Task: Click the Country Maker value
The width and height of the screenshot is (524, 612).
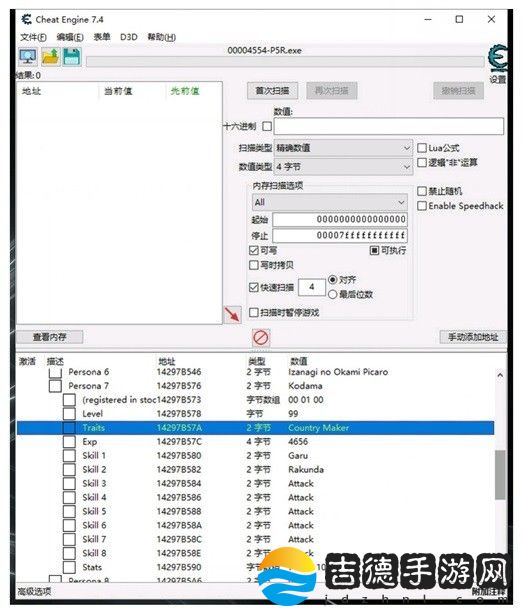Action: (318, 428)
